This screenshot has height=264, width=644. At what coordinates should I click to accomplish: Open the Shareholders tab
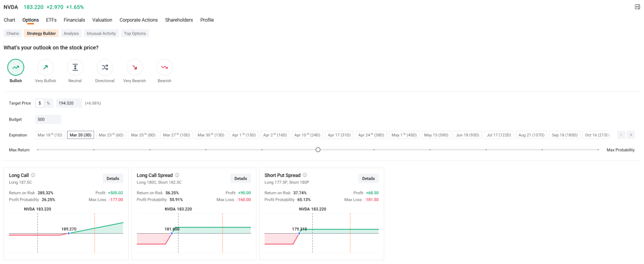[179, 19]
